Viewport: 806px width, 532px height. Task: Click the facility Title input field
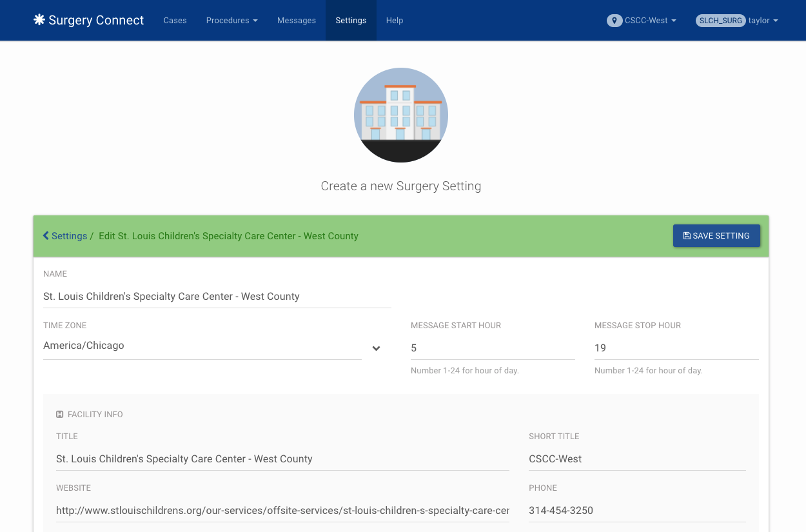[282, 459]
